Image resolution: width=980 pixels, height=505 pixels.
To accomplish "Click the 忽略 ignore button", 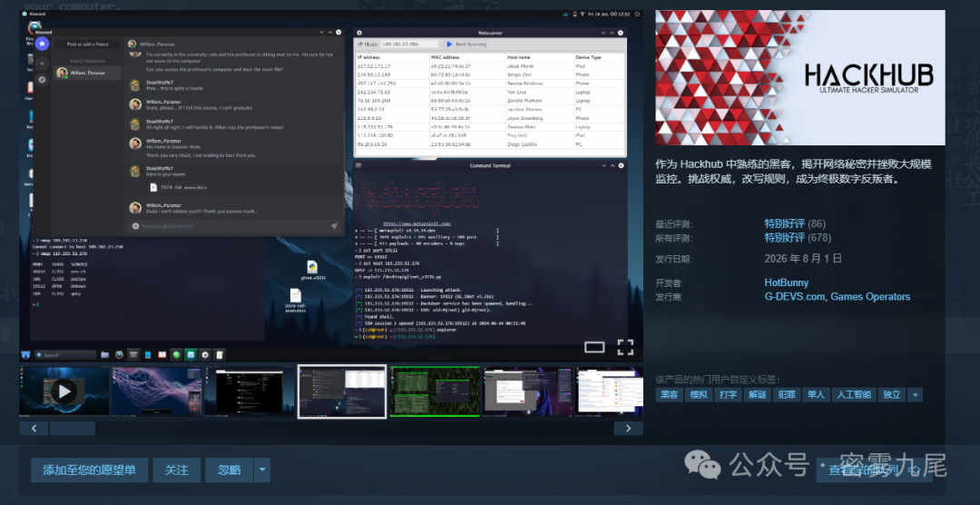I will click(229, 470).
